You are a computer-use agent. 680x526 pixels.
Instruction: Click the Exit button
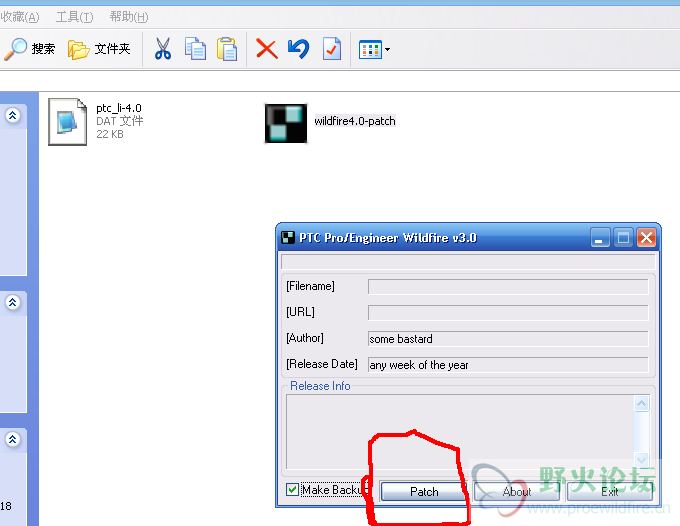pos(609,491)
